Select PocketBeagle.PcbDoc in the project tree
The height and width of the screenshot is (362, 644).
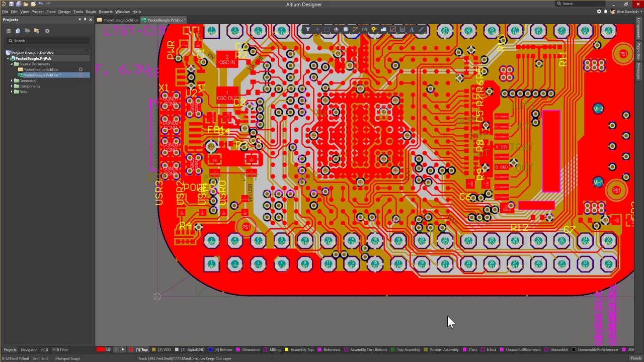point(42,75)
